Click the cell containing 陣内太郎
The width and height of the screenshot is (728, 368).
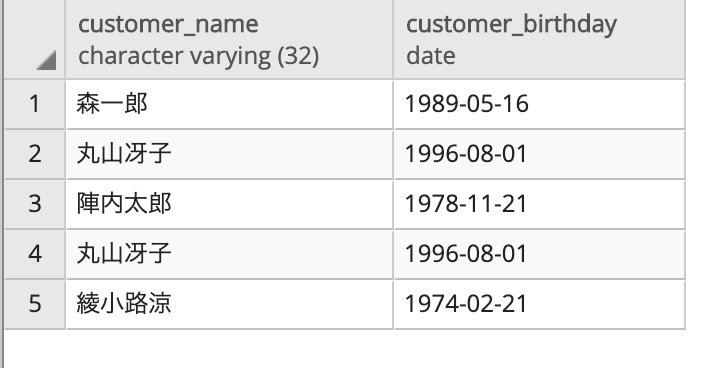tap(229, 204)
